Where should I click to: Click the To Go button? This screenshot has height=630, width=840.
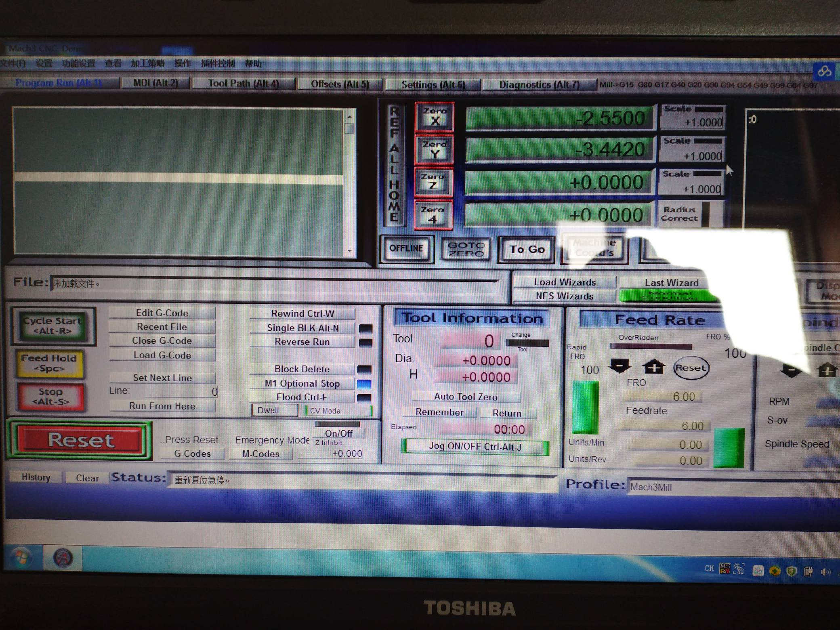point(527,250)
